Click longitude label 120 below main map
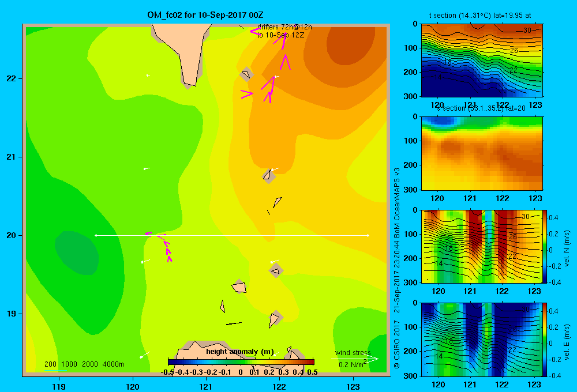577x392 pixels. pos(133,386)
